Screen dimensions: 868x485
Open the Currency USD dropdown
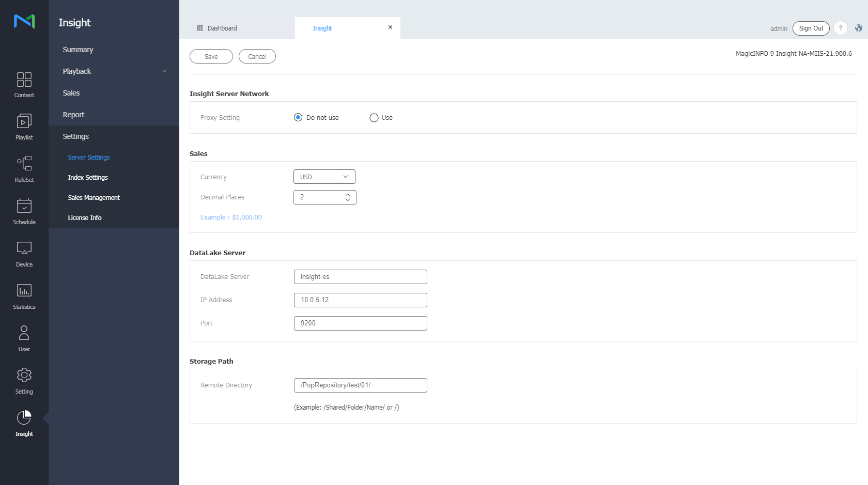pos(324,177)
